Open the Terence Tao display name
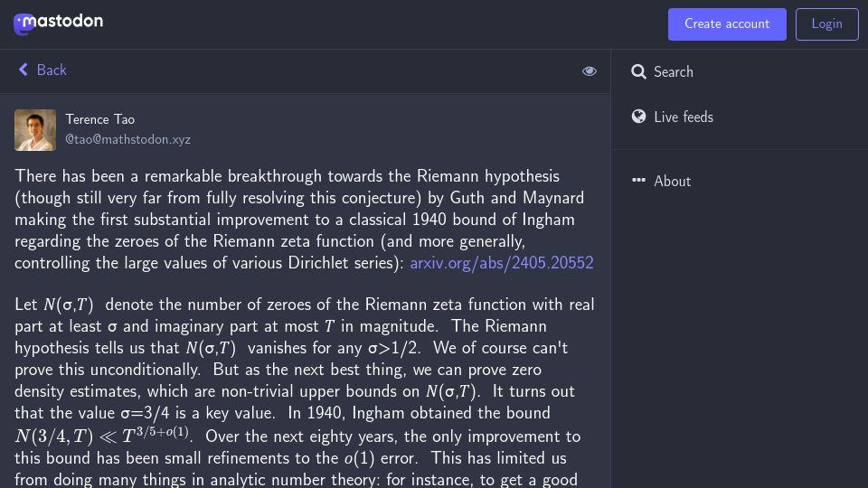This screenshot has height=488, width=868. click(x=100, y=119)
